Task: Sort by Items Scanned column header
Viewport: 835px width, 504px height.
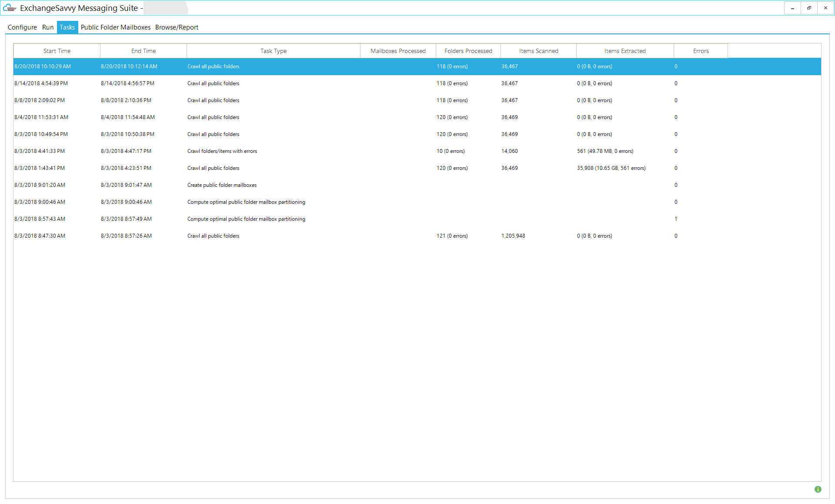Action: (x=538, y=51)
